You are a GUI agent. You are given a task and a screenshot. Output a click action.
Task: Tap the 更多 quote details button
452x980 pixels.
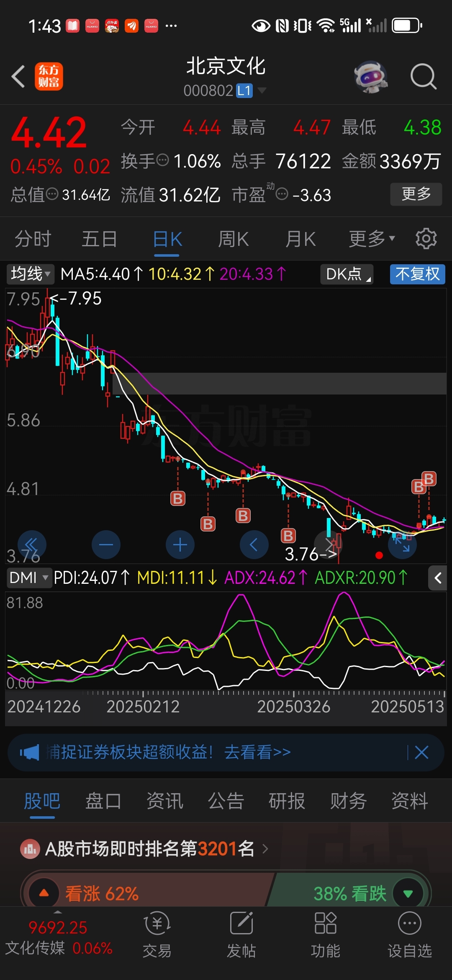416,194
